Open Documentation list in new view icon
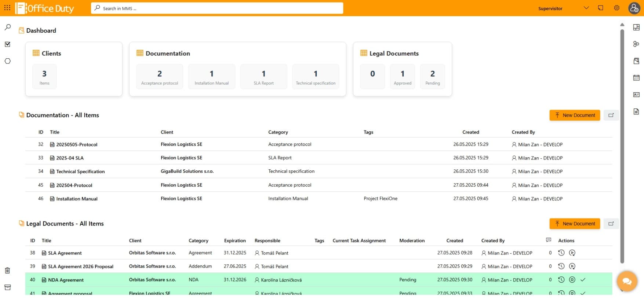The width and height of the screenshot is (644, 298). [611, 115]
